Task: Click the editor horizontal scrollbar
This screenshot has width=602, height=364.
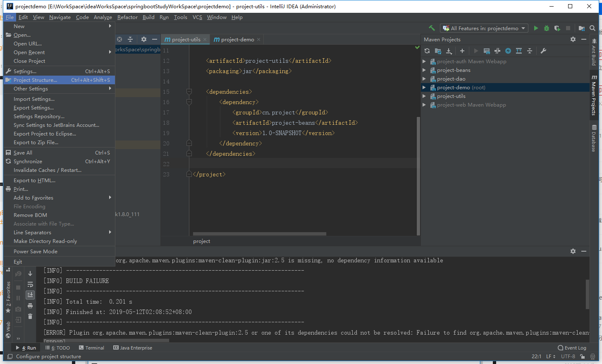Action: (x=260, y=234)
